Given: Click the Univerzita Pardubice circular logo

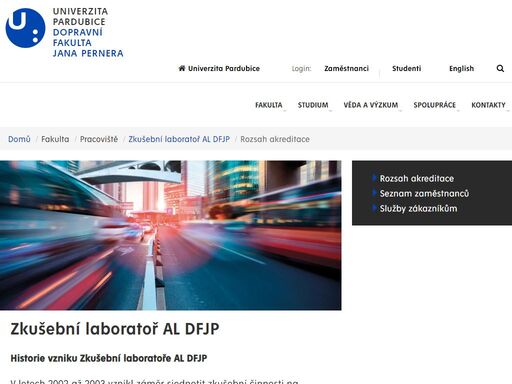Looking at the screenshot, I should pyautogui.click(x=25, y=28).
